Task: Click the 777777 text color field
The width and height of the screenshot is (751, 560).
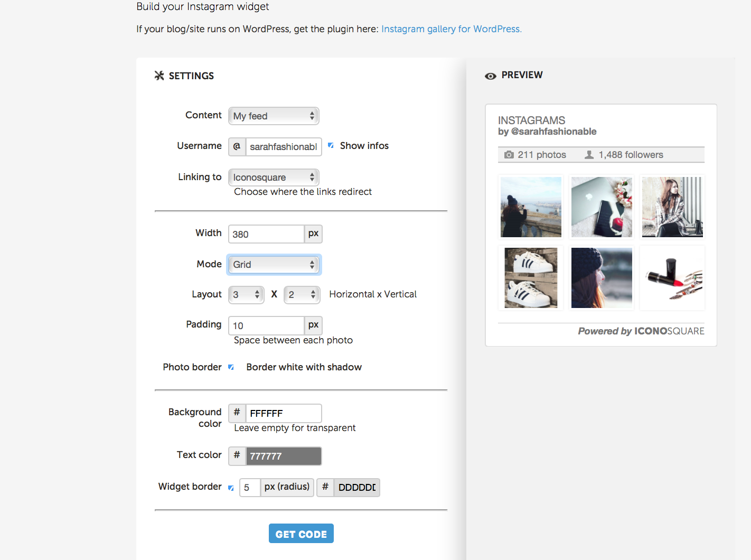Action: click(x=284, y=456)
